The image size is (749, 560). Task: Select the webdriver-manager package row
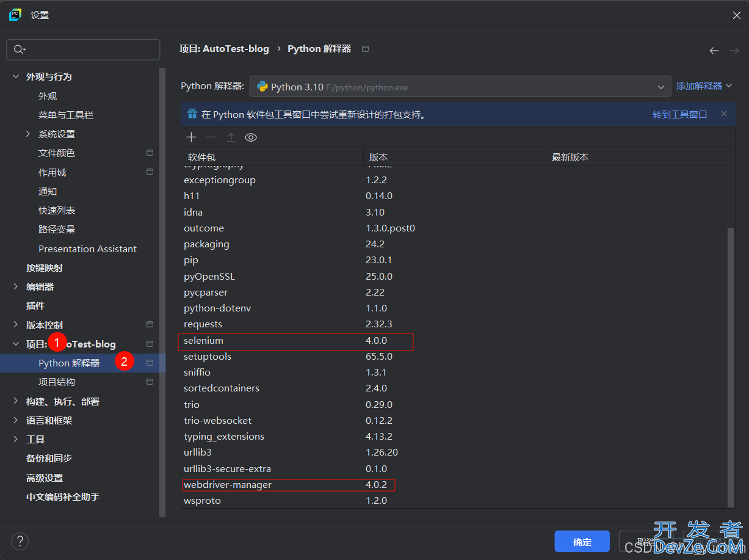(x=454, y=484)
